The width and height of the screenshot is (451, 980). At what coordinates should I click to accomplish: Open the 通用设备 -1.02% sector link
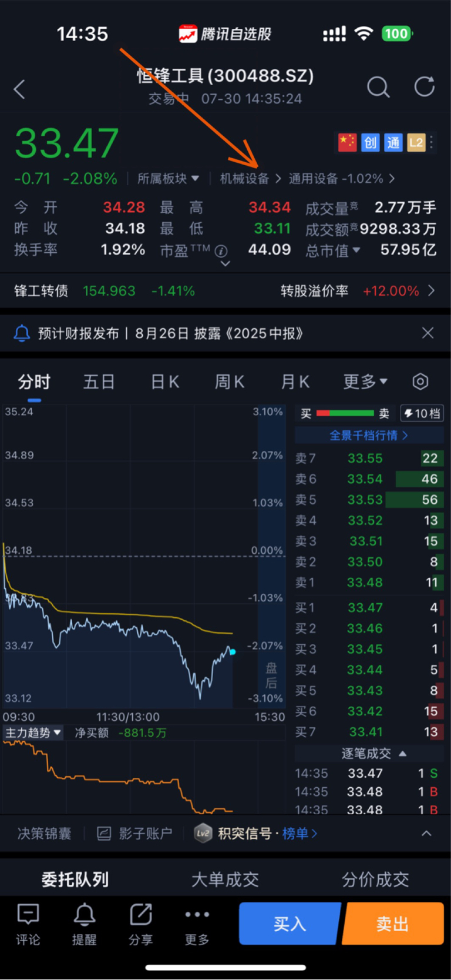click(342, 178)
